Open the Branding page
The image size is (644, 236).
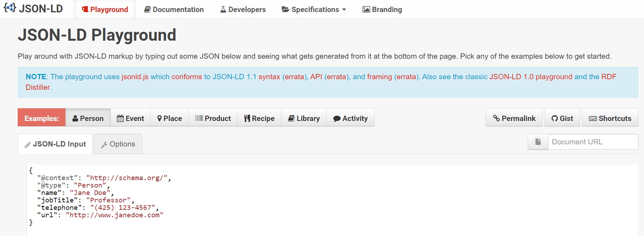pos(382,10)
